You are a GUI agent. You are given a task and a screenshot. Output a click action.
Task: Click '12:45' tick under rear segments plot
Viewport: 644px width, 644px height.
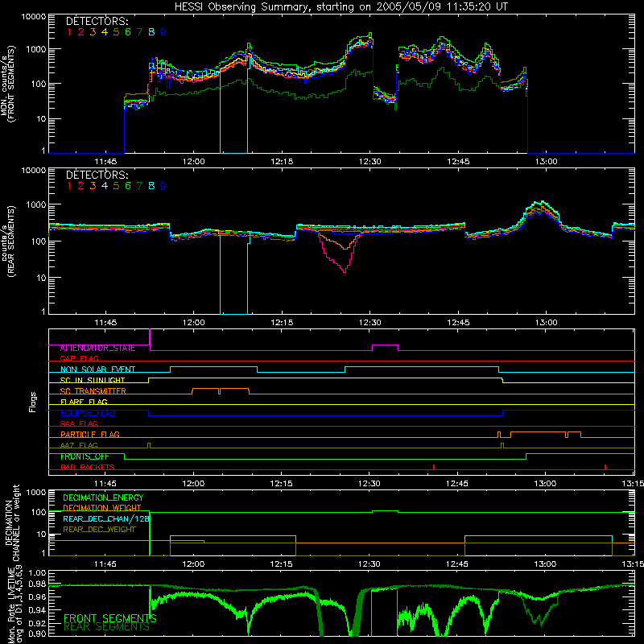458,323
